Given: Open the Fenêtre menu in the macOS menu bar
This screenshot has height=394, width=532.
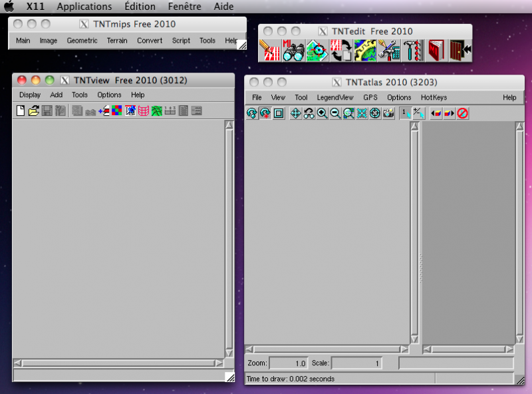Looking at the screenshot, I should click(185, 7).
